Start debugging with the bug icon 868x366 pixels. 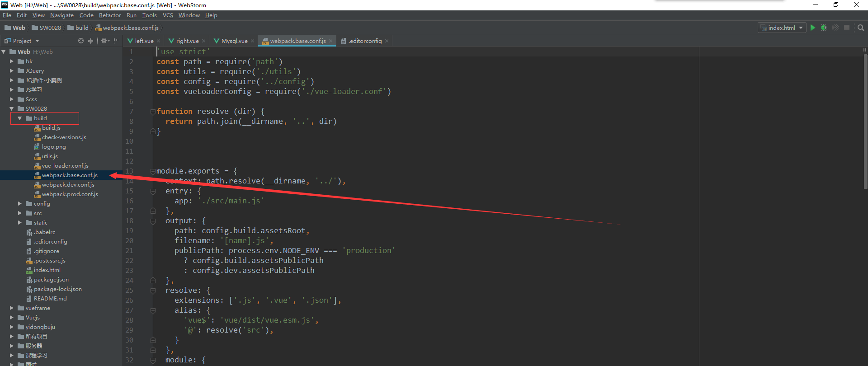click(x=824, y=28)
